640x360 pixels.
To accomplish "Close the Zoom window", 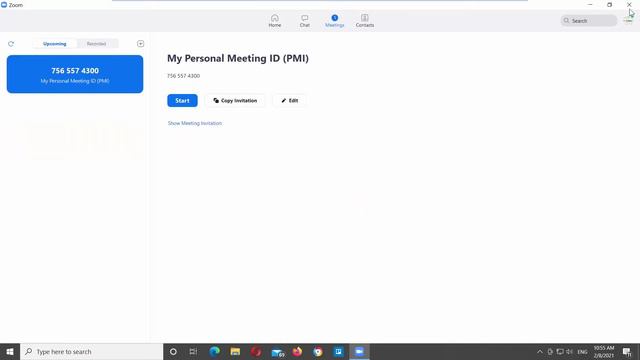I will pos(629,4).
